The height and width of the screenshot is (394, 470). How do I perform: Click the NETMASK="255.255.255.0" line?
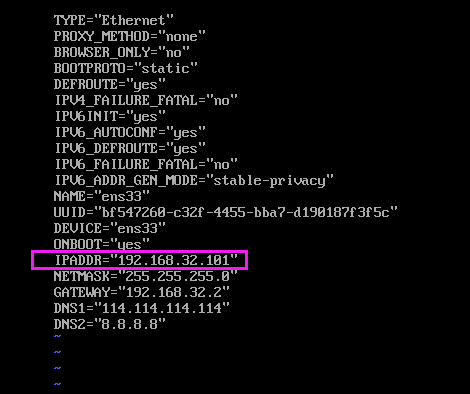pos(146,276)
